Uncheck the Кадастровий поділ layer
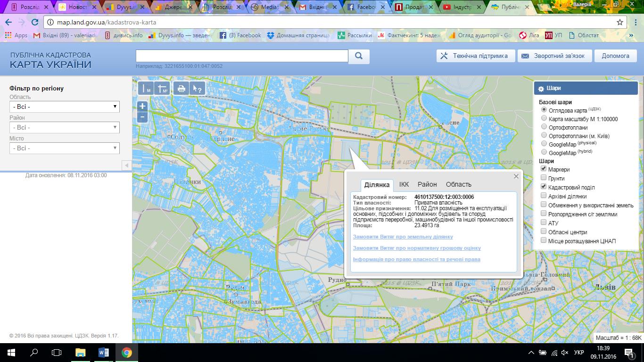The image size is (644, 362). 544,187
